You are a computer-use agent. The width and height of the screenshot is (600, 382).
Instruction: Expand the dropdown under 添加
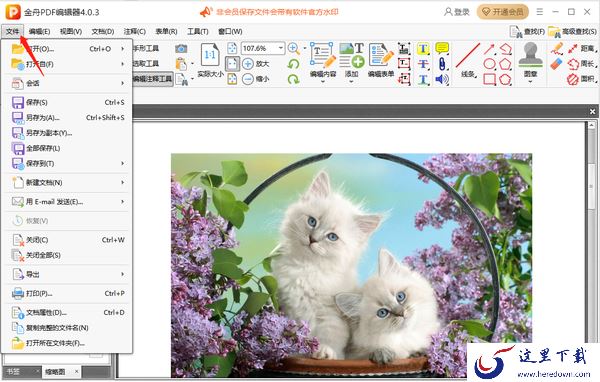(351, 82)
